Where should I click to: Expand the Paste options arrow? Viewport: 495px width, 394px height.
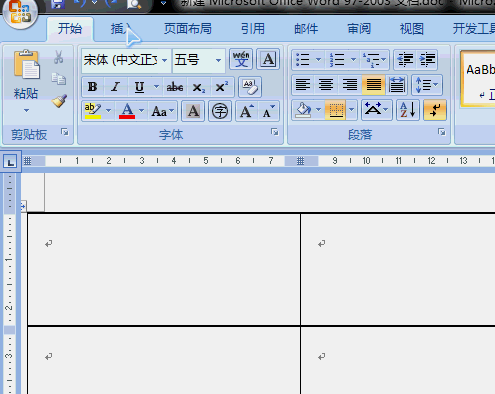pos(26,110)
